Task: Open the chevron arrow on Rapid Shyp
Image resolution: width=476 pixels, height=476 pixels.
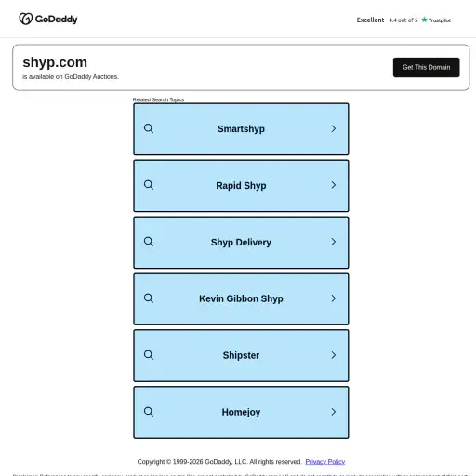Action: click(334, 185)
